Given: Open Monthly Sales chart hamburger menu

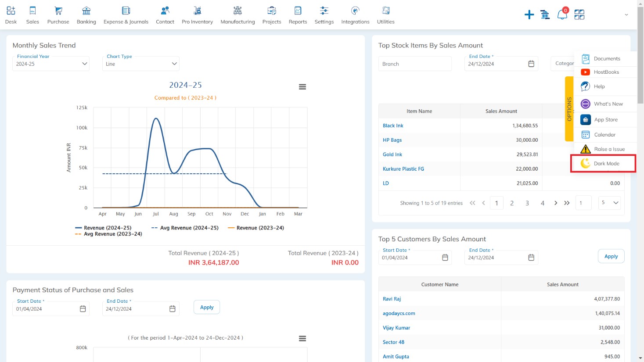Looking at the screenshot, I should click(302, 87).
